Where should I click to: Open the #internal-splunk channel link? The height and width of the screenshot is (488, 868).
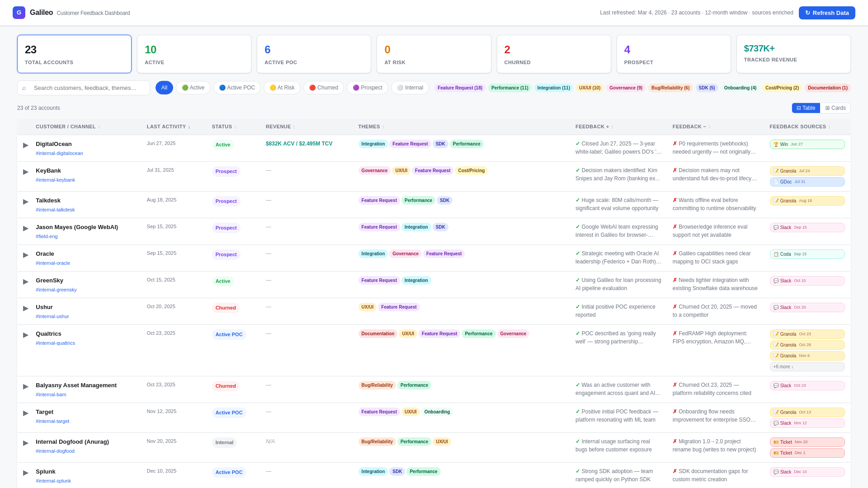pos(53,481)
